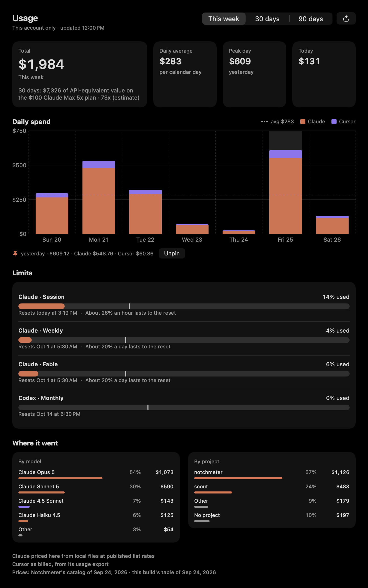Click the scout project row
The image size is (368, 588).
tap(272, 488)
